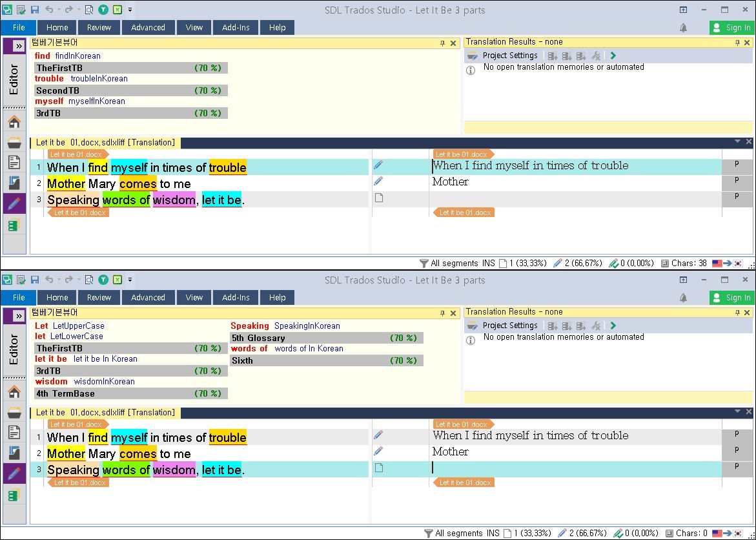Click Project Settings label in lower Translation Results panel
Viewport: 756px width, 540px height.
click(x=510, y=326)
